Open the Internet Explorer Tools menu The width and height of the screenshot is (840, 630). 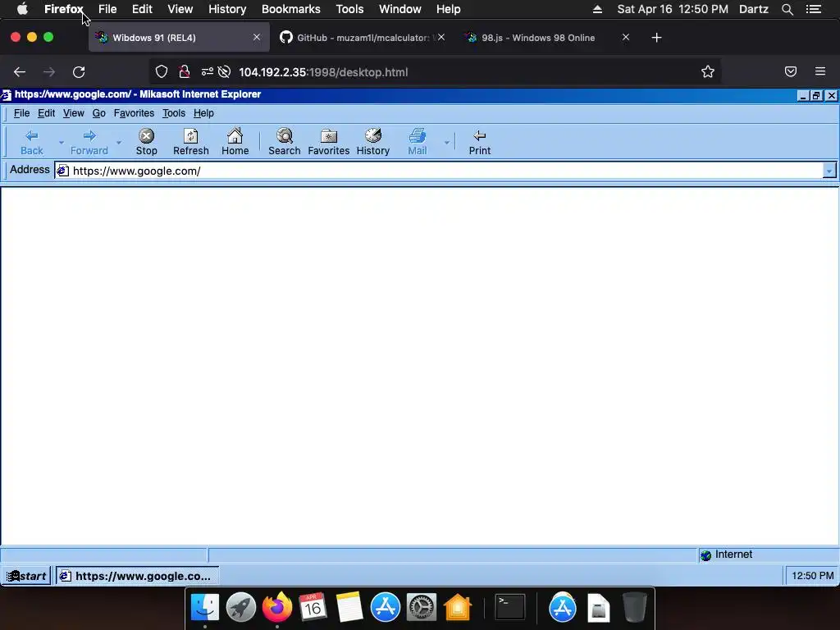click(174, 113)
